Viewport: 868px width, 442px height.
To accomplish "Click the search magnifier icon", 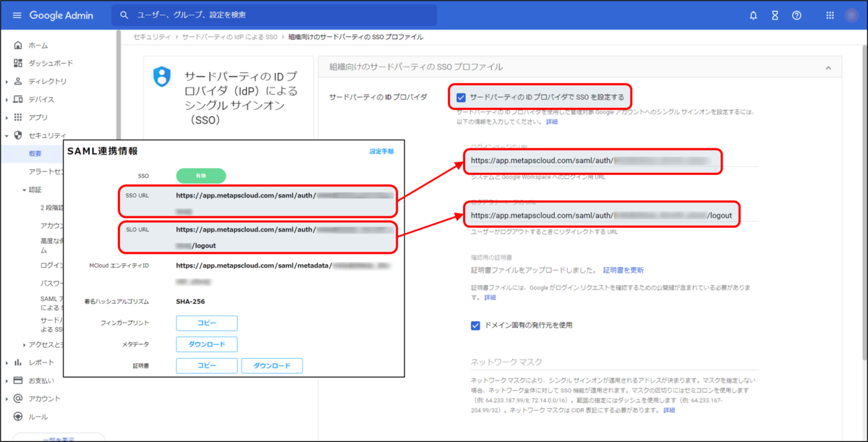I will (124, 15).
